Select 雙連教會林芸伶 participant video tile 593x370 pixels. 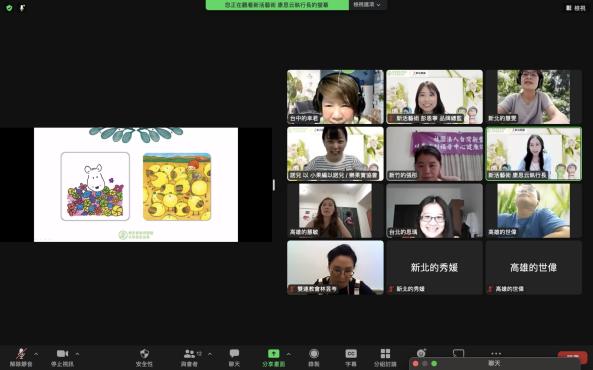(335, 267)
